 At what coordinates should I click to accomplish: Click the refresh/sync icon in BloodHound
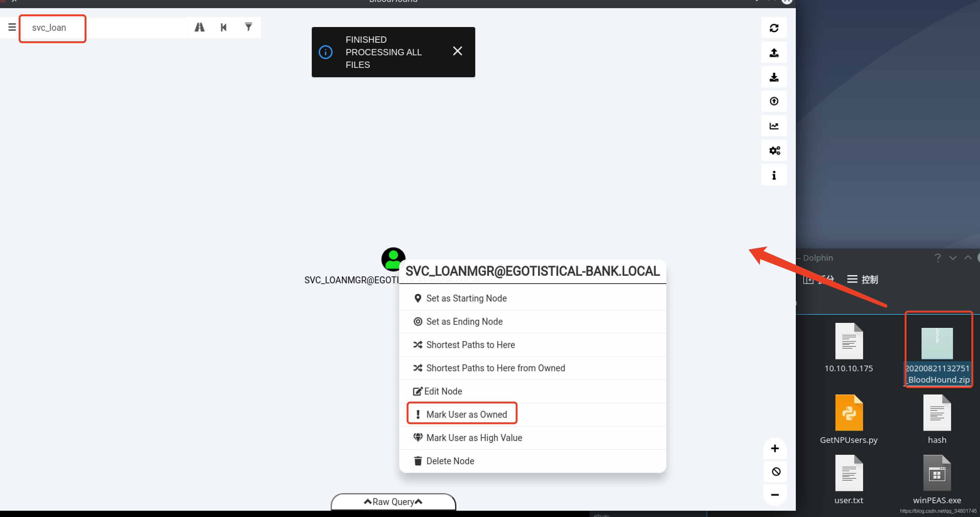774,29
